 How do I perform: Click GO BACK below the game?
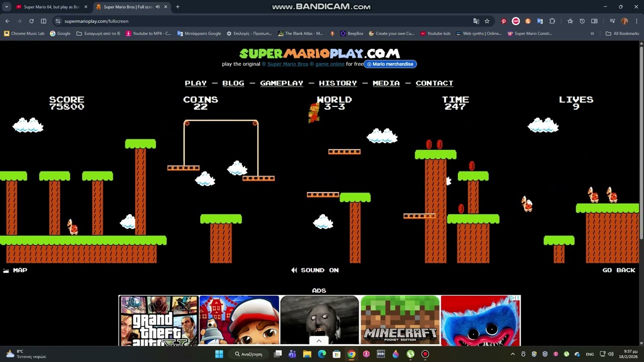click(x=619, y=270)
